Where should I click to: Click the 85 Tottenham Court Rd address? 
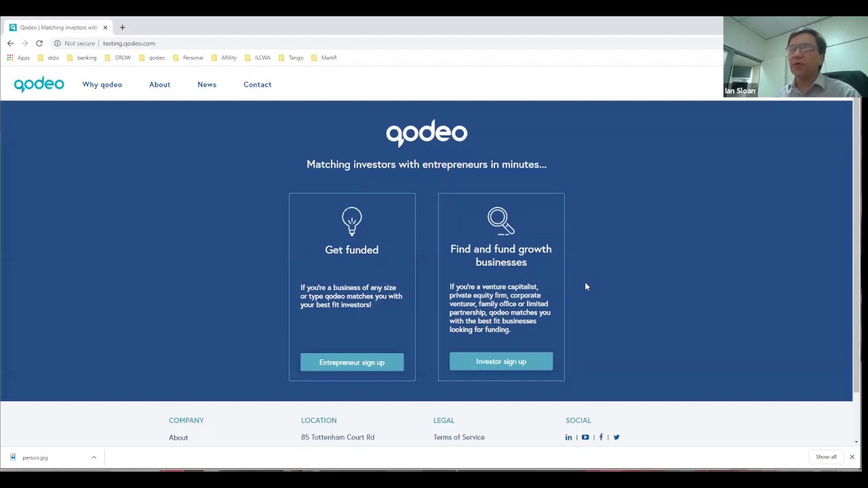pyautogui.click(x=338, y=437)
